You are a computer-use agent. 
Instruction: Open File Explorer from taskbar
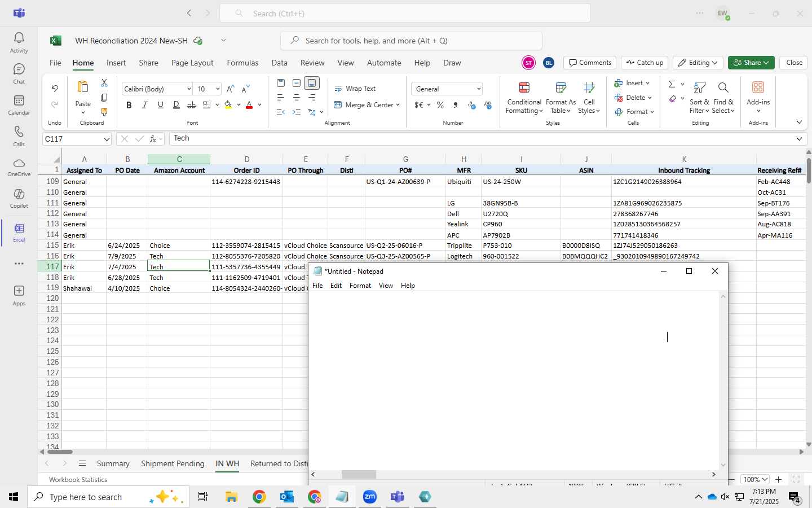(x=231, y=497)
